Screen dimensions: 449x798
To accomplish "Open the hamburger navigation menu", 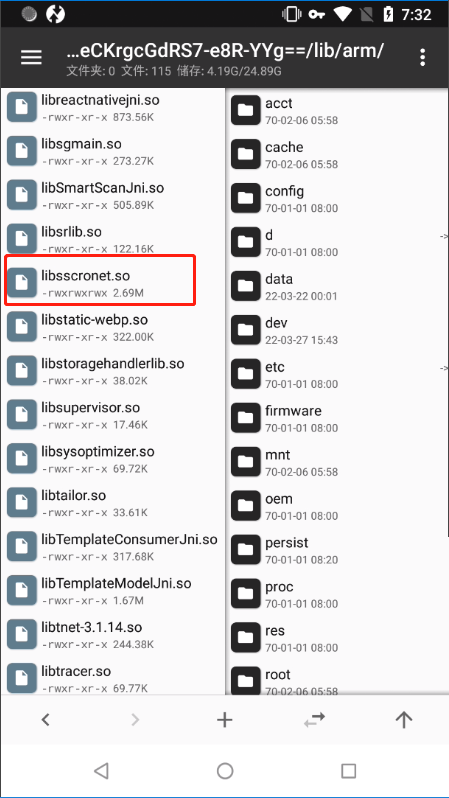I will pos(31,57).
